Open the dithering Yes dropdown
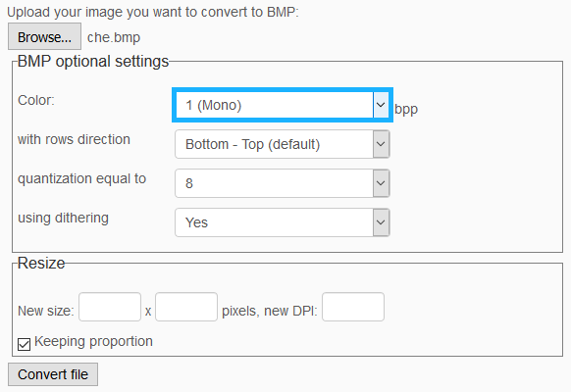The width and height of the screenshot is (571, 392). 283,222
